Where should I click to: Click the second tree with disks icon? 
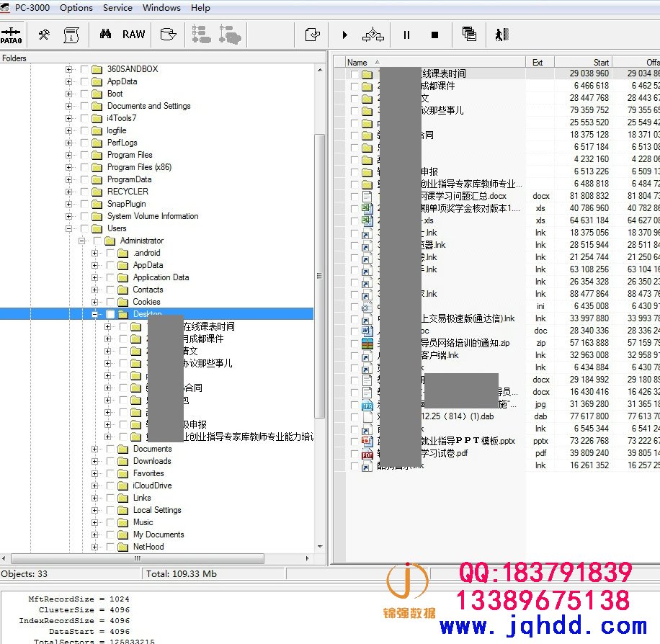tap(230, 35)
